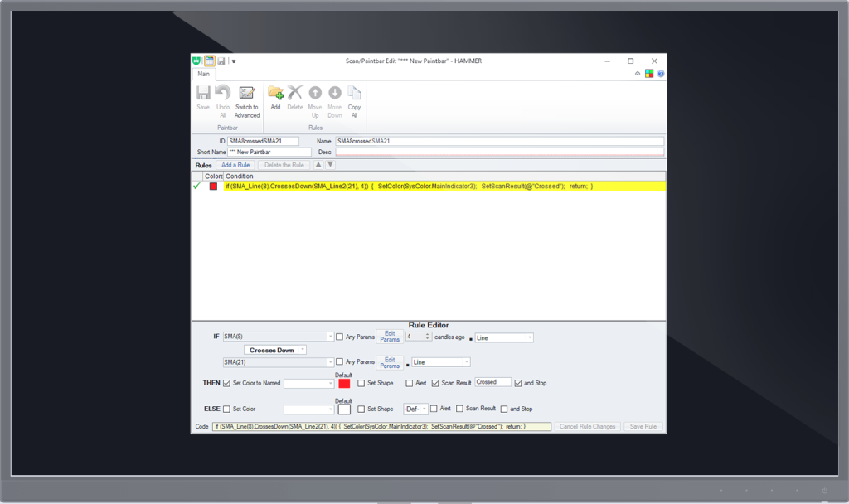This screenshot has height=504, width=849.
Task: Toggle Any Params checkbox for SMA(8)
Action: point(339,337)
